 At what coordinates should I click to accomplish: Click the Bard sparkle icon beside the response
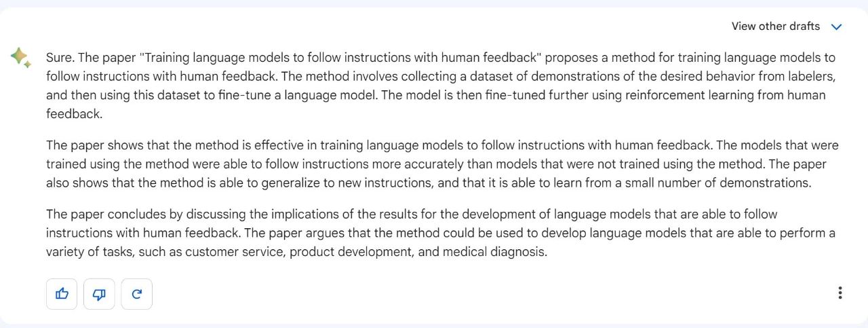(x=20, y=58)
